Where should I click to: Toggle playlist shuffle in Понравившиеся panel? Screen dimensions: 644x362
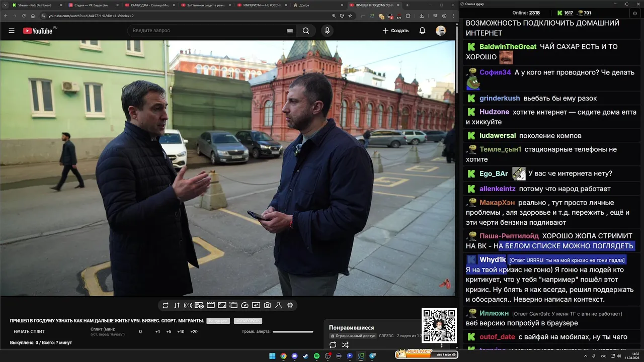click(345, 345)
